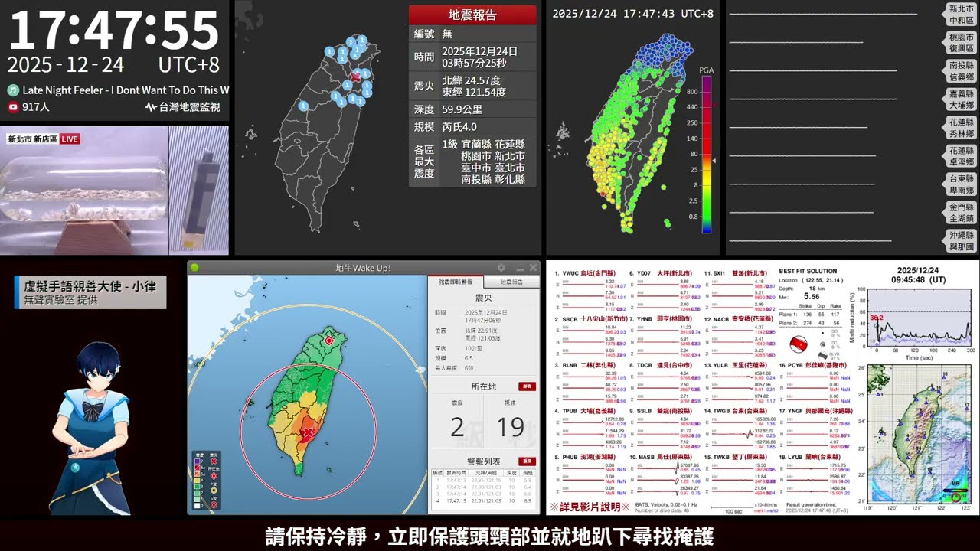The height and width of the screenshot is (551, 980).
Task: Click the 花蓮縣 卓溪鄉 station label
Action: click(961, 156)
